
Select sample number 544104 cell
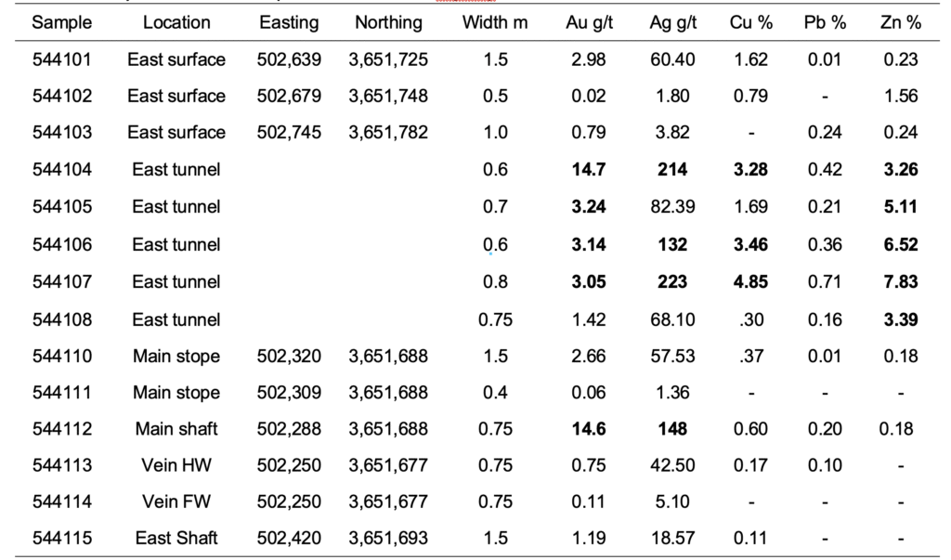tap(61, 170)
